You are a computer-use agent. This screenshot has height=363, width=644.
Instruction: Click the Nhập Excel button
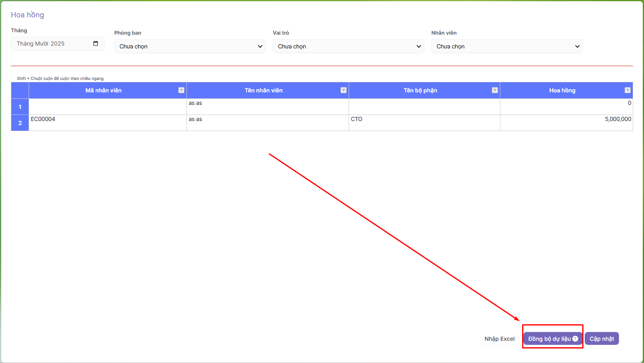(x=500, y=339)
